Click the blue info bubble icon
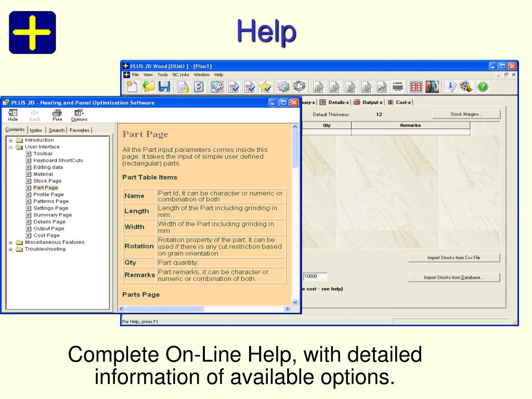This screenshot has width=532, height=399. [450, 86]
